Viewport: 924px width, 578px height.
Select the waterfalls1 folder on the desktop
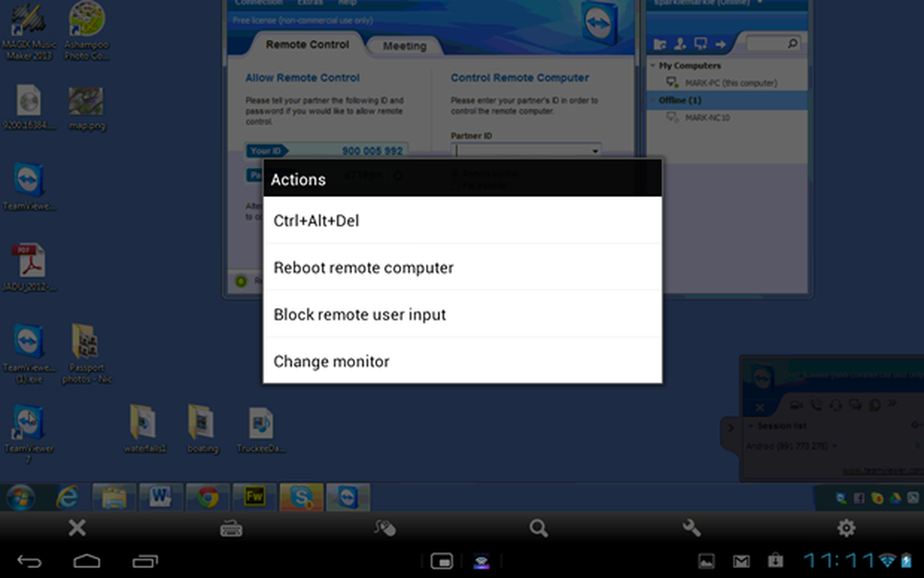tap(144, 429)
